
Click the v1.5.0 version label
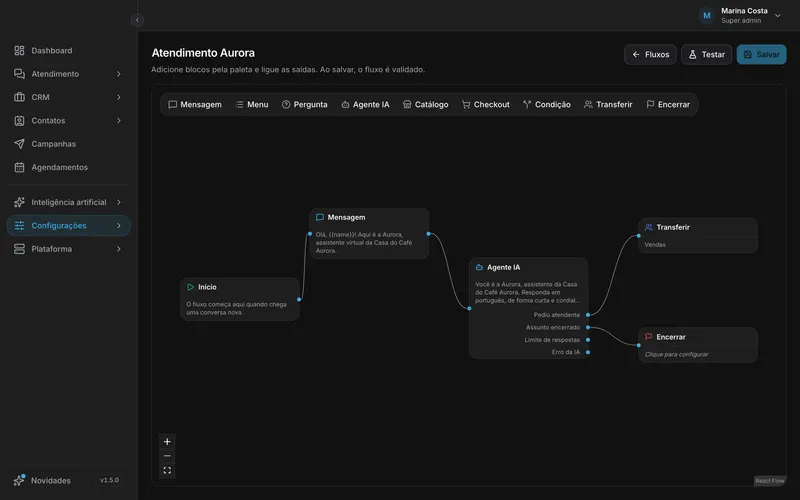click(109, 480)
